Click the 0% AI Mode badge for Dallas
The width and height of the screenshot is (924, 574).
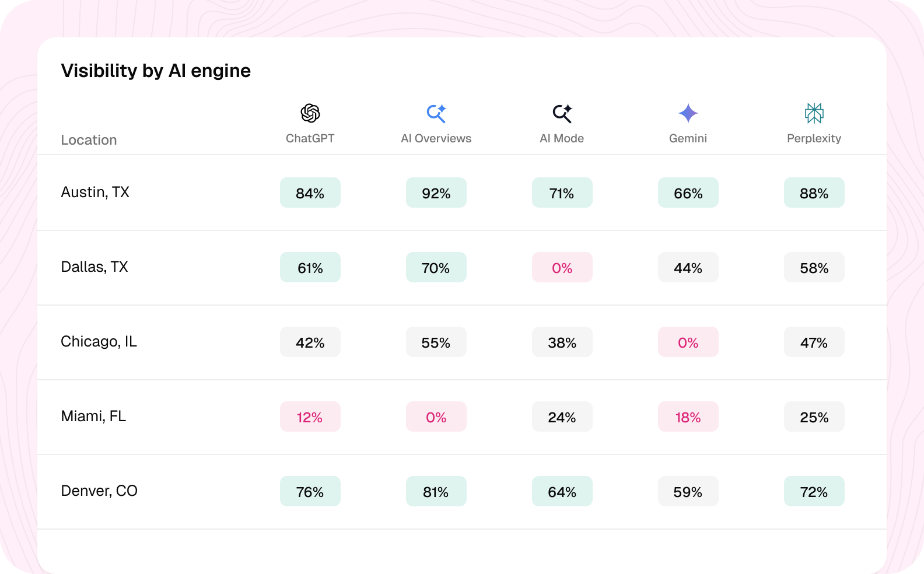click(562, 267)
